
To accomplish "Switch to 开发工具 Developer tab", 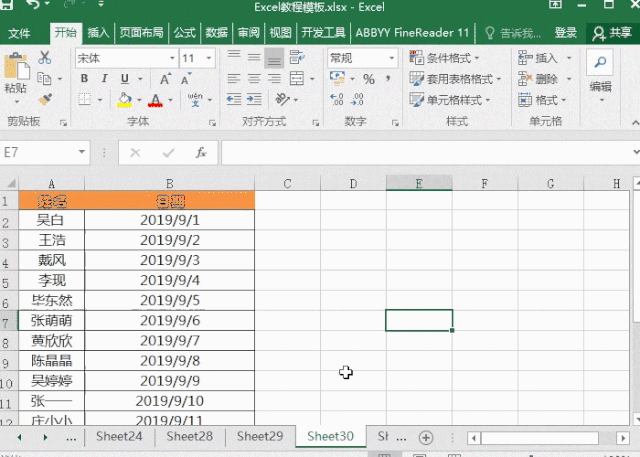I will coord(323,33).
